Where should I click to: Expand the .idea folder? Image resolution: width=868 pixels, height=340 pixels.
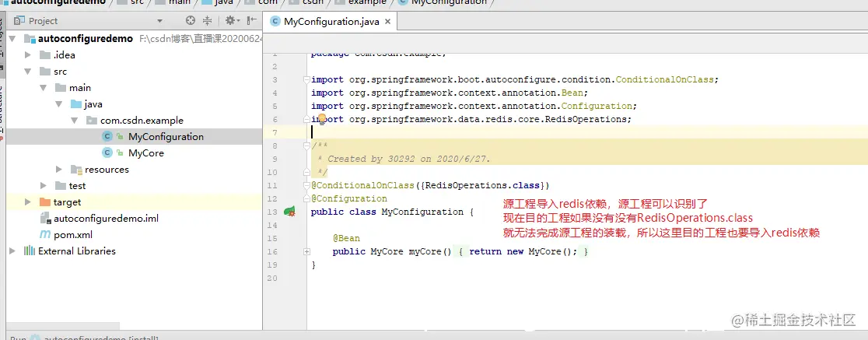tap(28, 54)
